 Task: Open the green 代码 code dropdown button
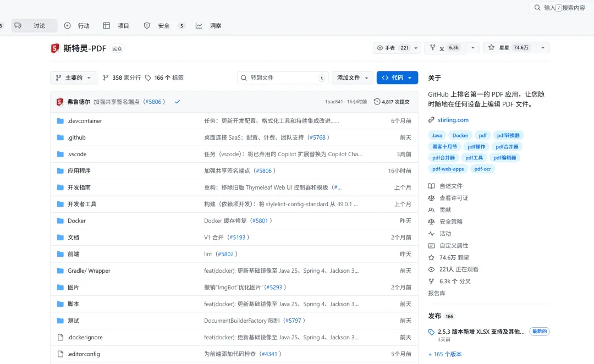pos(397,78)
